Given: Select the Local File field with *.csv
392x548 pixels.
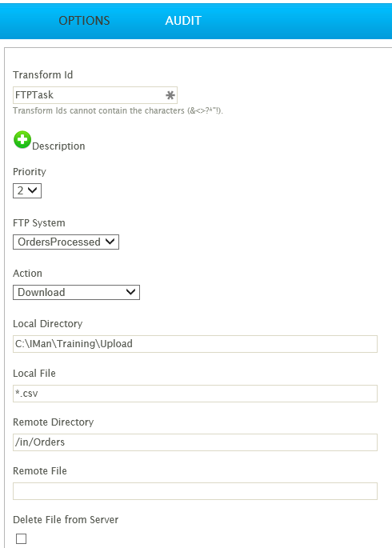Looking at the screenshot, I should click(x=195, y=394).
